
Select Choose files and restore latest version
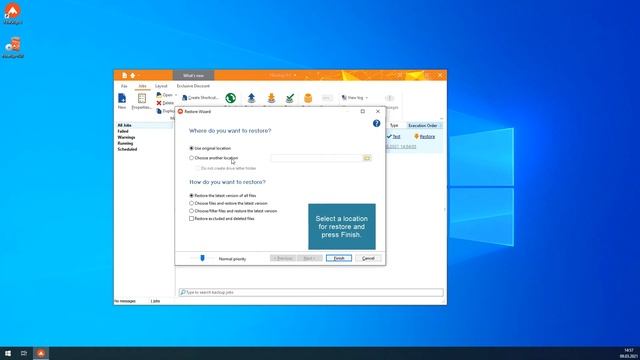pos(191,203)
